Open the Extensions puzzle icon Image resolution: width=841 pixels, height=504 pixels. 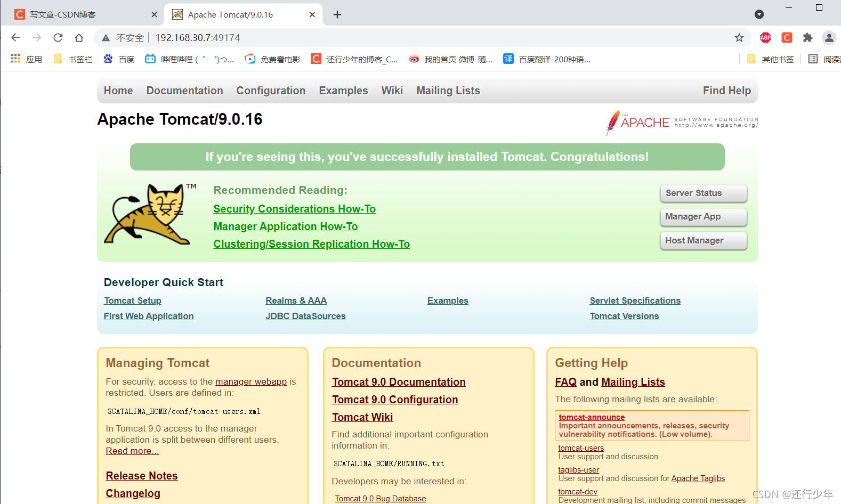(x=808, y=37)
